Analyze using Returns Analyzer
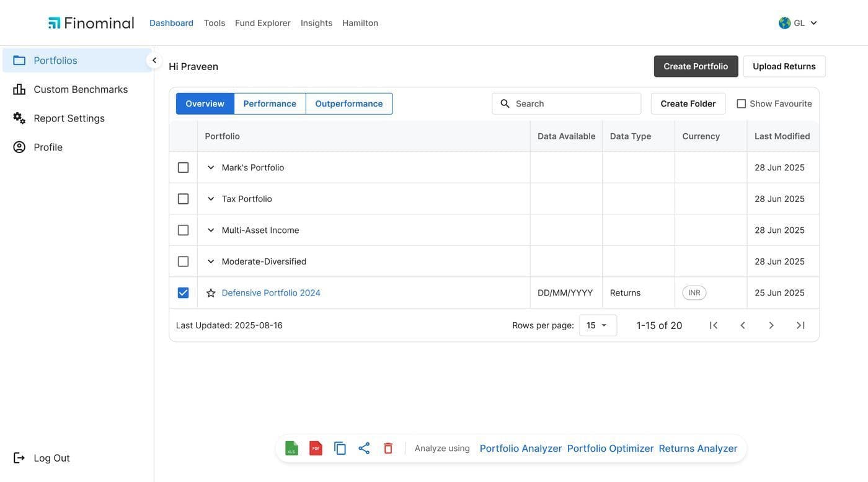This screenshot has width=868, height=482. click(x=698, y=448)
